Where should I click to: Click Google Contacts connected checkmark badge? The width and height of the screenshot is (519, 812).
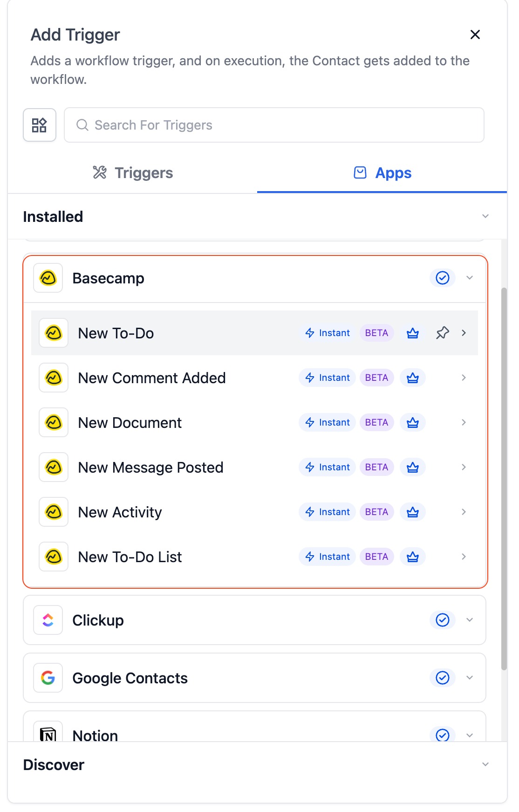pyautogui.click(x=442, y=678)
